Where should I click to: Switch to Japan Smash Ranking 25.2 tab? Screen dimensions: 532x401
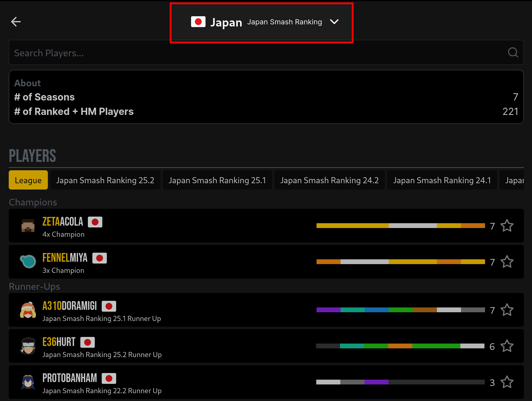tap(105, 180)
